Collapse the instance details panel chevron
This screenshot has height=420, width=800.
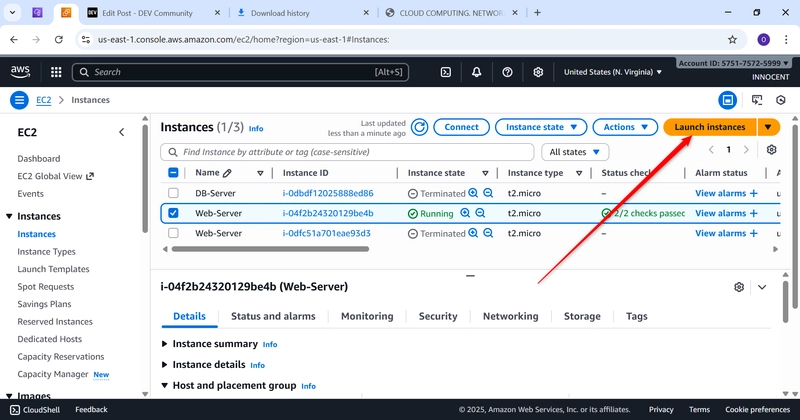[x=762, y=287]
